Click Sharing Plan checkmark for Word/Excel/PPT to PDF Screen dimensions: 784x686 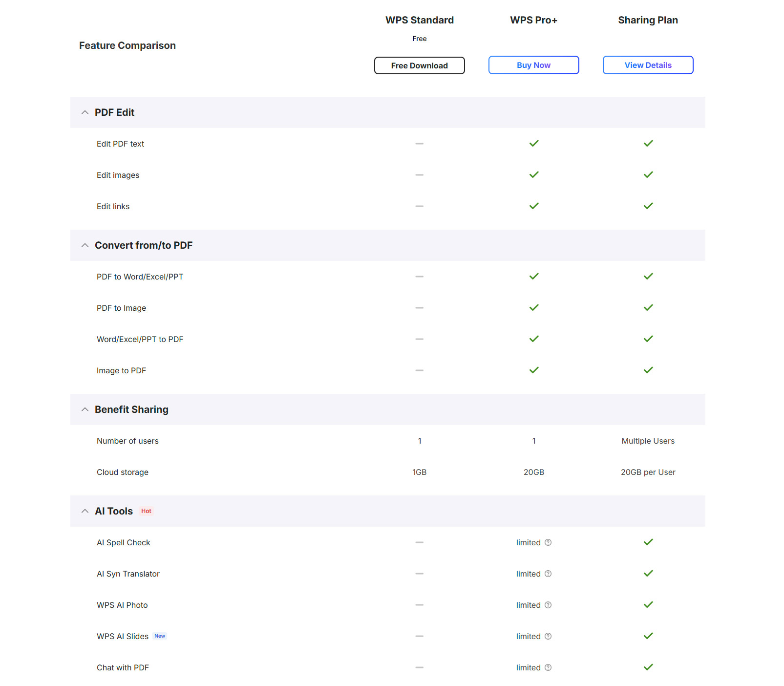tap(648, 339)
